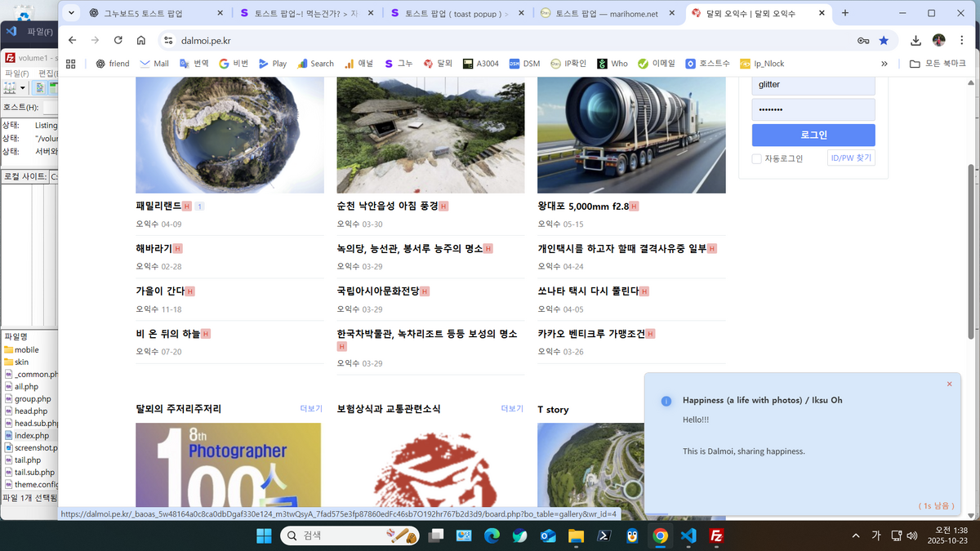The height and width of the screenshot is (551, 980).
Task: Open Chrome apps grid icon
Action: [71, 64]
